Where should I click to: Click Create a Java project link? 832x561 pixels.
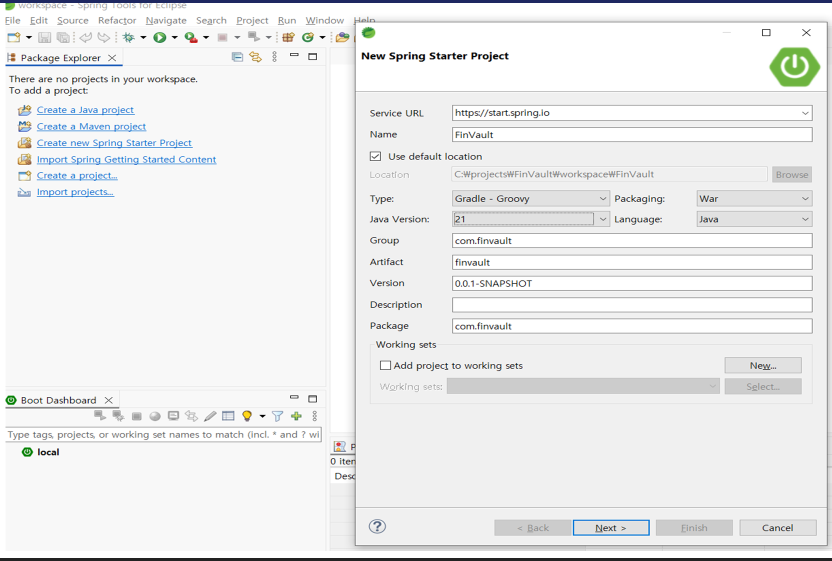(85, 110)
